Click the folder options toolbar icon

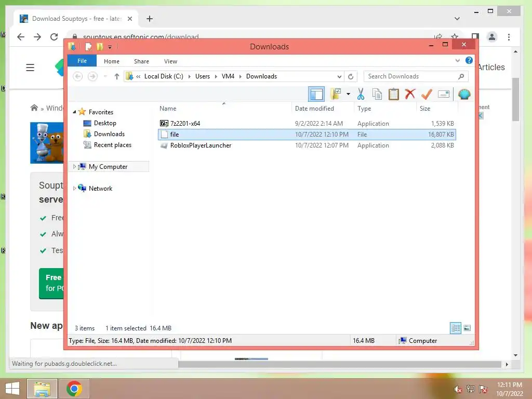pyautogui.click(x=336, y=94)
